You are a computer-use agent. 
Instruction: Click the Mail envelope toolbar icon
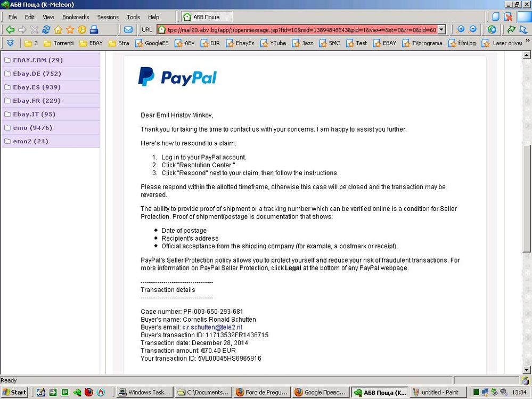click(x=128, y=30)
